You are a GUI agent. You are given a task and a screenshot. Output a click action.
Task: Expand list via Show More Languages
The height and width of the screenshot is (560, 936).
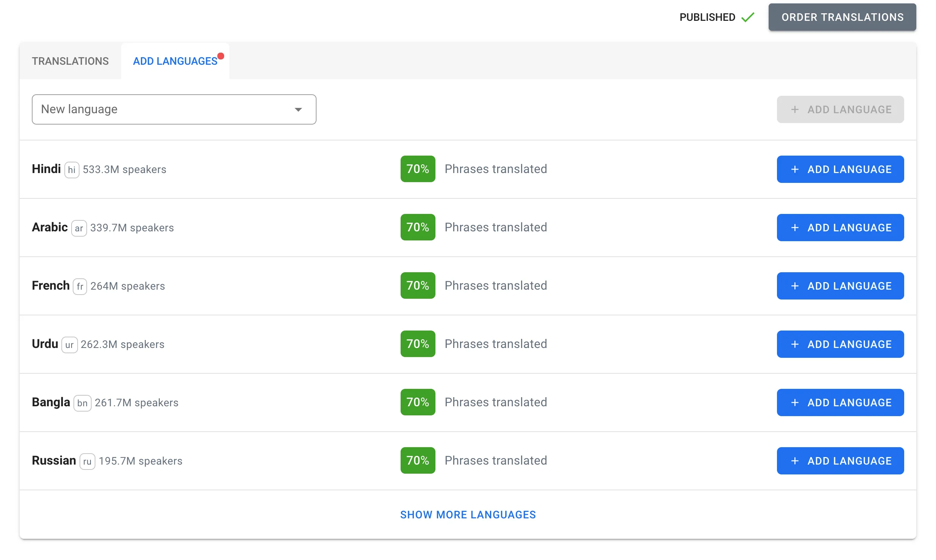click(468, 515)
